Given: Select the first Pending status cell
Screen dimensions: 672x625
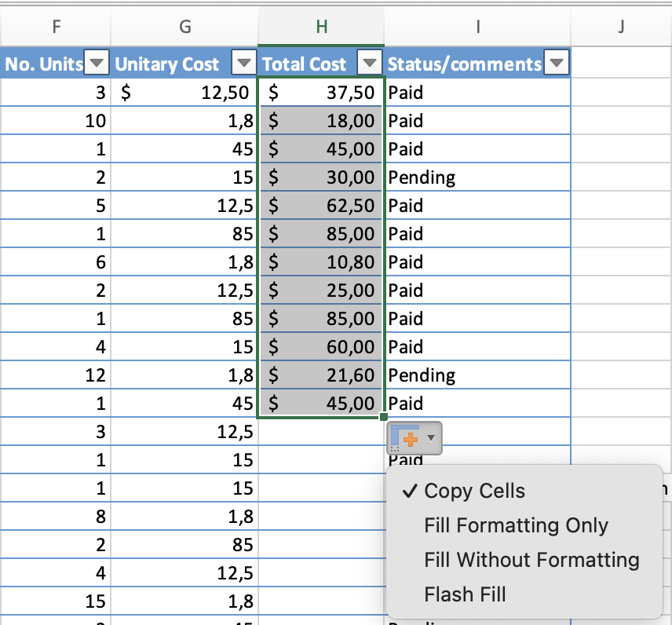Looking at the screenshot, I should (x=477, y=177).
